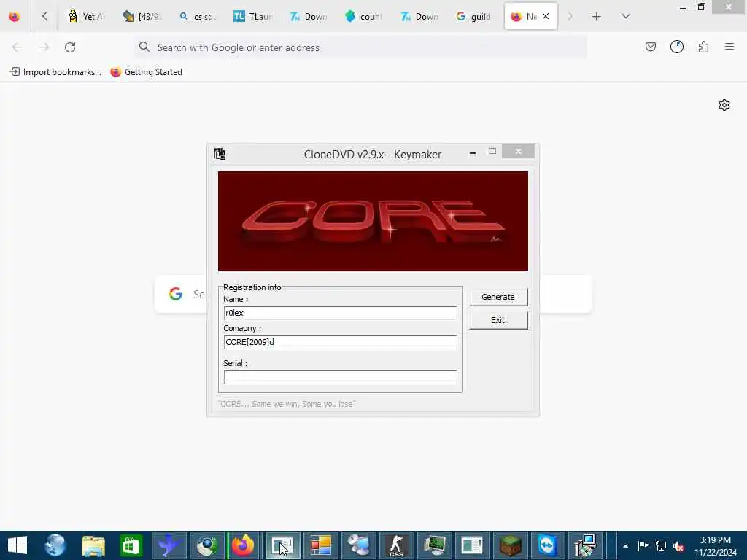
Task: Click the Keymaker title bar app icon
Action: tap(220, 154)
